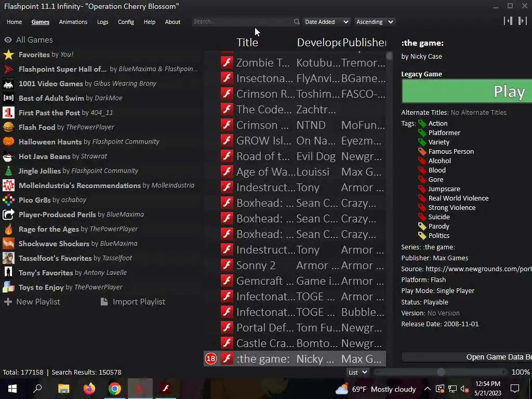Screen dimensions: 532x399
Task: Select the Portal Def... game row
Action: [x=295, y=328]
